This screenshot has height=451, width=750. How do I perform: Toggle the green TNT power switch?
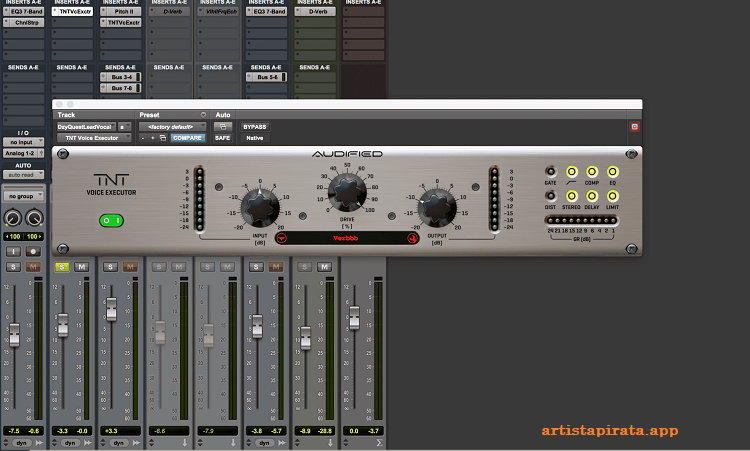tap(110, 220)
